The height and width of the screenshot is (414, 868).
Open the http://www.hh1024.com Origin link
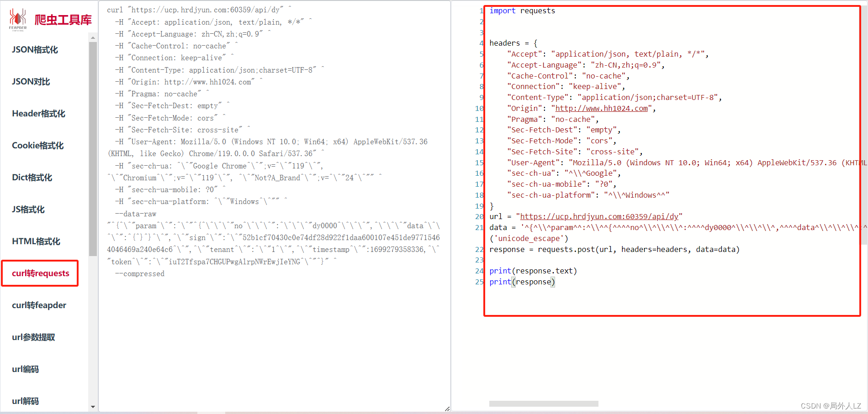[602, 108]
